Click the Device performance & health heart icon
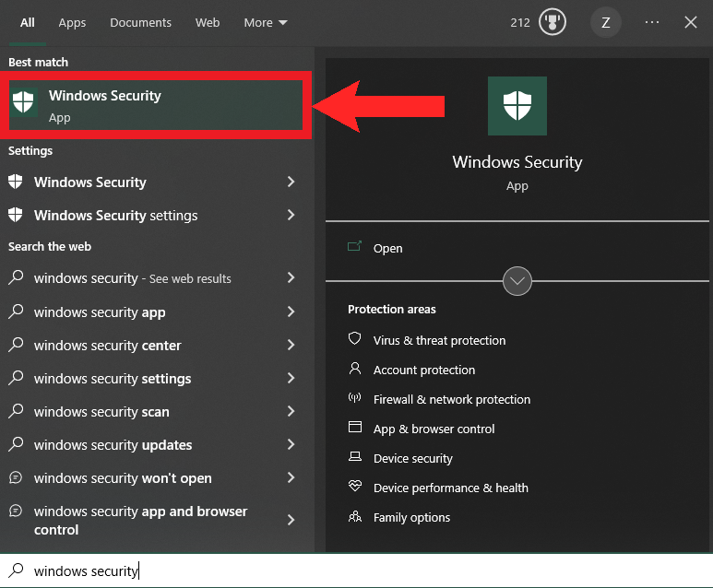 [354, 488]
